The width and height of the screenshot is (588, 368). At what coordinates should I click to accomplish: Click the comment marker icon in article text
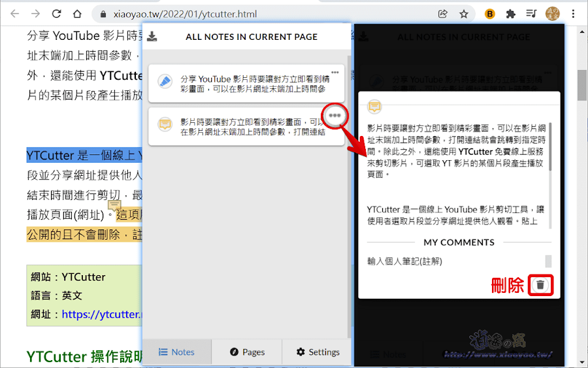pos(114,205)
